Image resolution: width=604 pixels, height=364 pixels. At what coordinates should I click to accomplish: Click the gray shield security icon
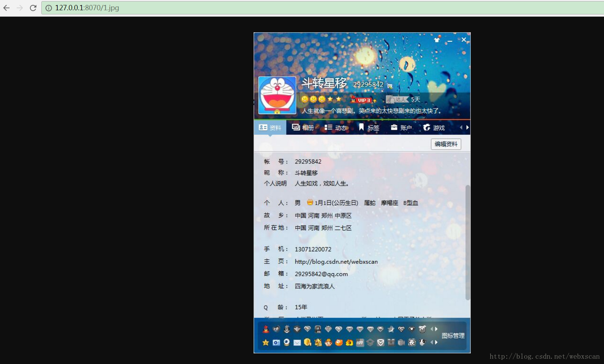click(x=380, y=342)
